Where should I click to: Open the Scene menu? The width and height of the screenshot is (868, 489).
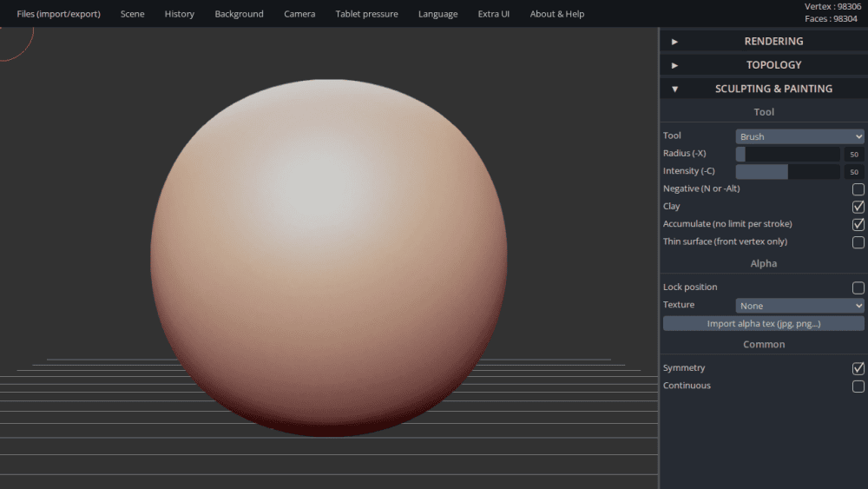point(132,14)
